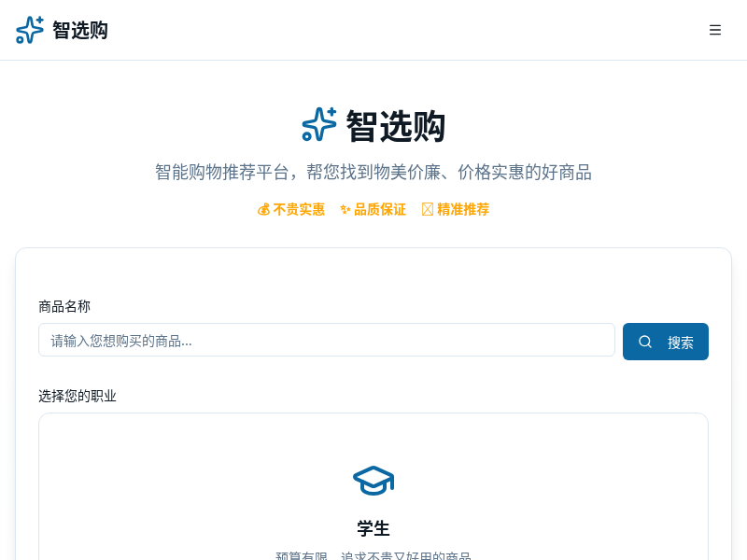The width and height of the screenshot is (747, 560).
Task: Click the 选择您的职业 label
Action: click(78, 396)
